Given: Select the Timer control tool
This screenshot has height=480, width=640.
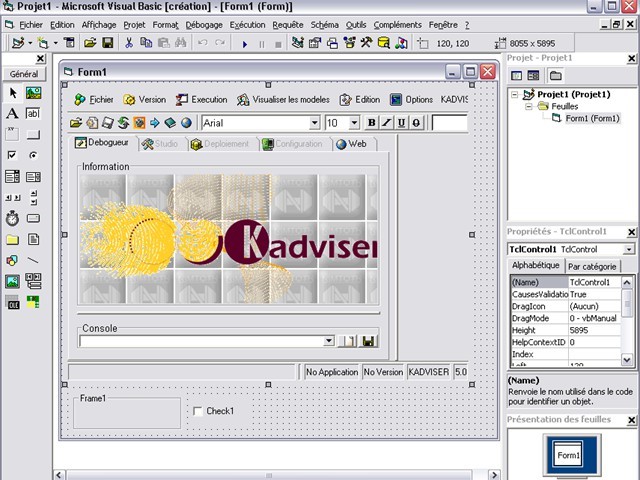Looking at the screenshot, I should (13, 218).
